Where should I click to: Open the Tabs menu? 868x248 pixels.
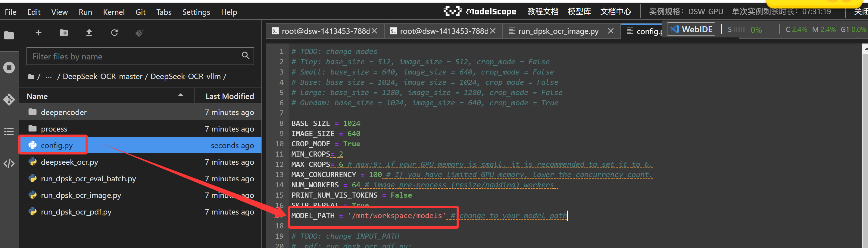point(164,12)
